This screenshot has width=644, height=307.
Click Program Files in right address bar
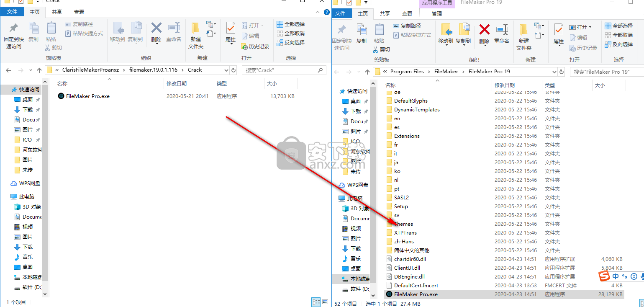click(x=407, y=72)
